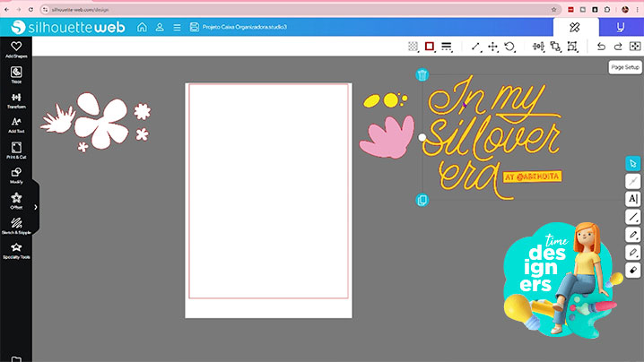Image resolution: width=644 pixels, height=362 pixels.
Task: Select the Modify tool
Action: coord(16,175)
